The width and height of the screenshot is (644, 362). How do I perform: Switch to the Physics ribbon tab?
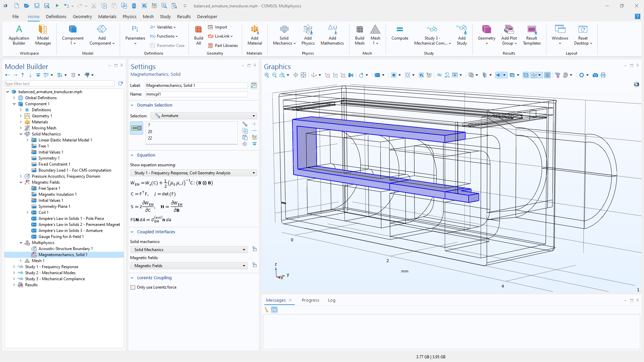129,16
